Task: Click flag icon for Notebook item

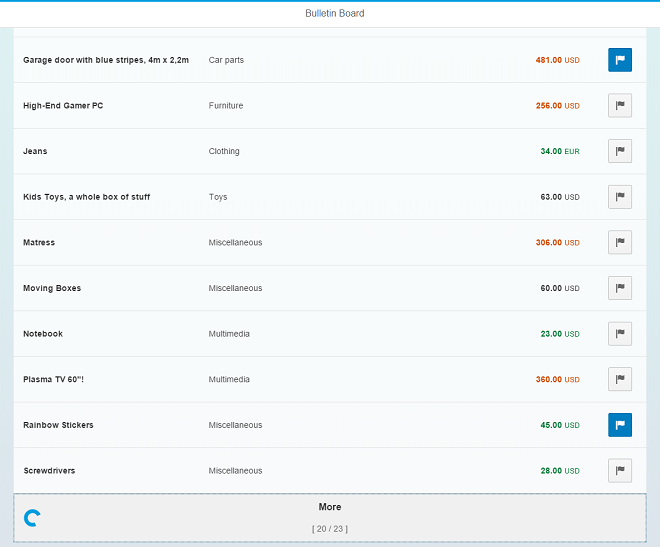Action: 620,334
